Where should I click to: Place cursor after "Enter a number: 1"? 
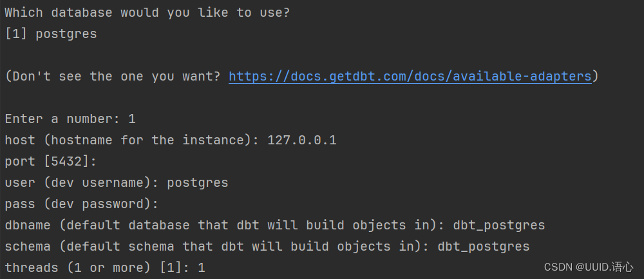(137, 119)
